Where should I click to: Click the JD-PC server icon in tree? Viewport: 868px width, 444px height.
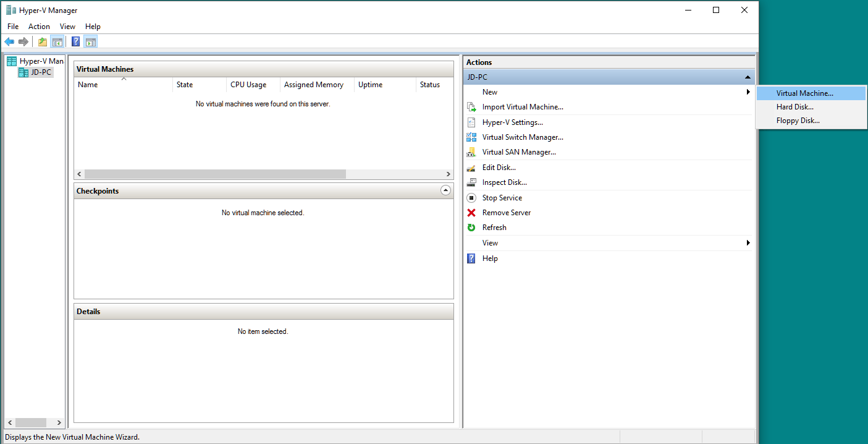click(23, 72)
